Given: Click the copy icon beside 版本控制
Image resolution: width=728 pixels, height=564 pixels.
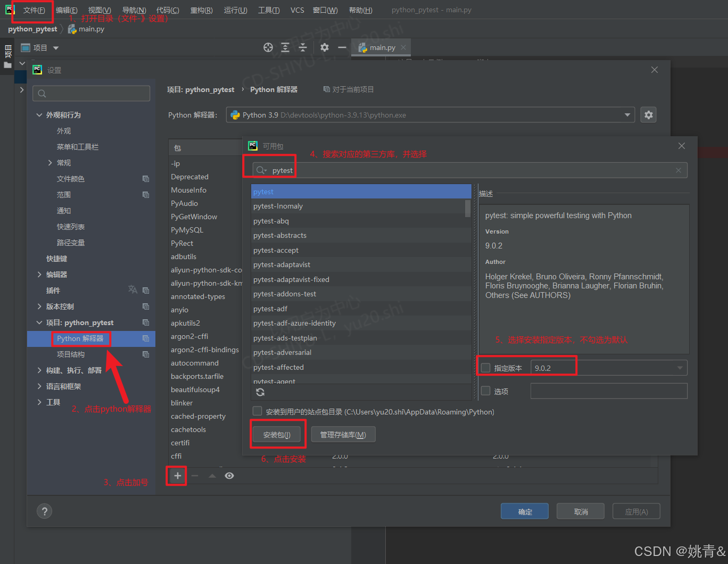Looking at the screenshot, I should click(146, 306).
